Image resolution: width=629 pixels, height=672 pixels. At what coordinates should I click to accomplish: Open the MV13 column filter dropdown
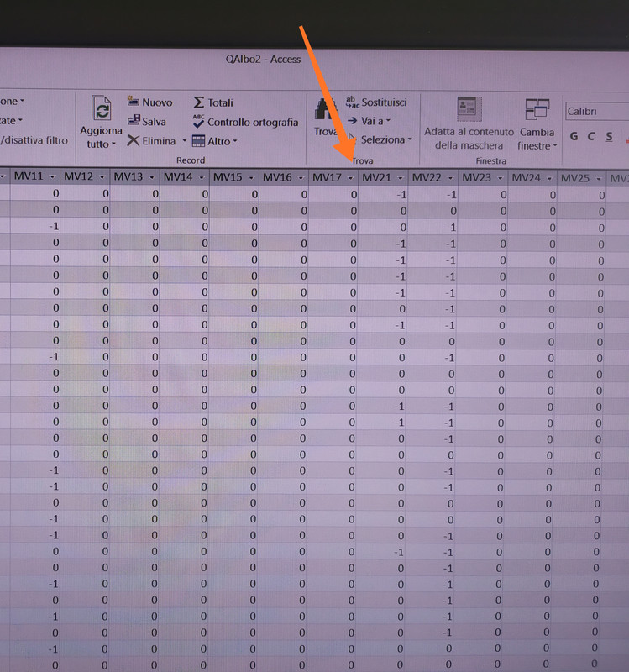152,177
